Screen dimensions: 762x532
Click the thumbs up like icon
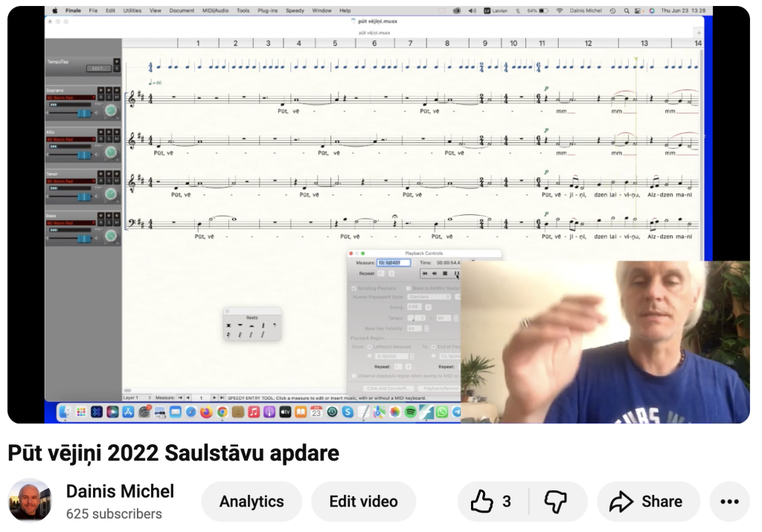[x=483, y=501]
